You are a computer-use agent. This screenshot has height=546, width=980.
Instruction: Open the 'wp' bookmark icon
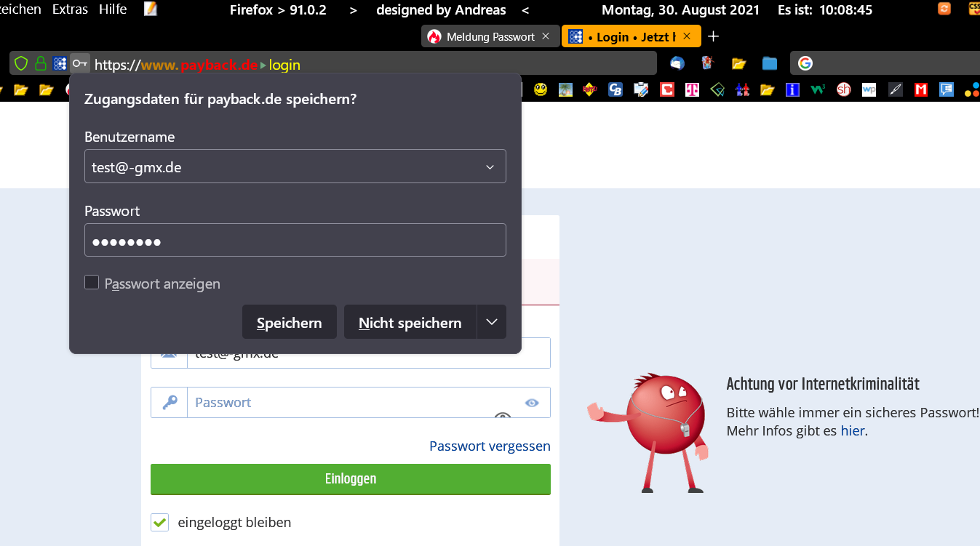coord(869,90)
